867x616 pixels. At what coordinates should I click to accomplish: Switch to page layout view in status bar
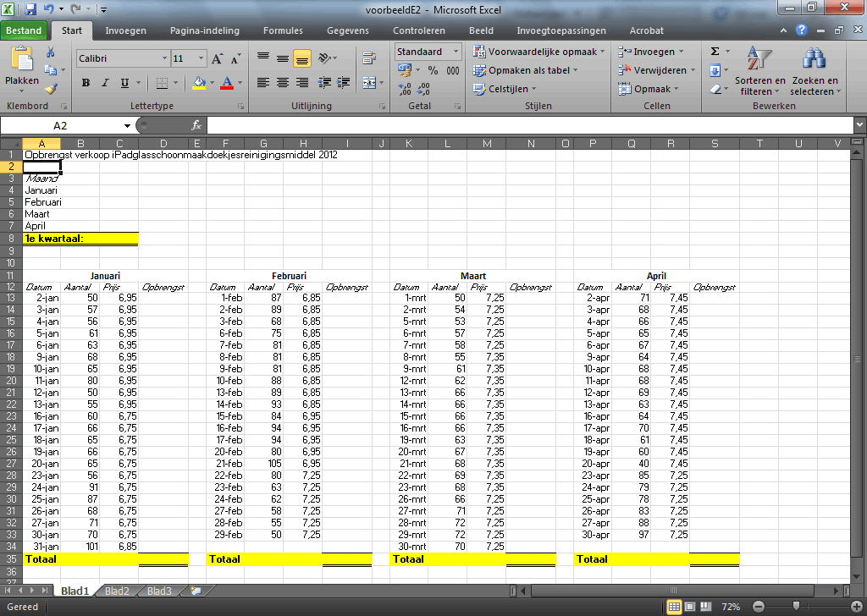tap(691, 607)
